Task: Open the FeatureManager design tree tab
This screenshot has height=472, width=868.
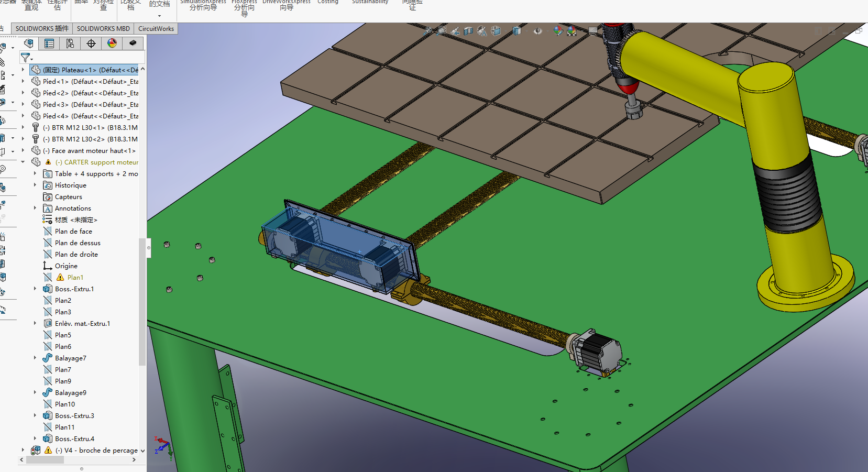Action: click(x=28, y=43)
